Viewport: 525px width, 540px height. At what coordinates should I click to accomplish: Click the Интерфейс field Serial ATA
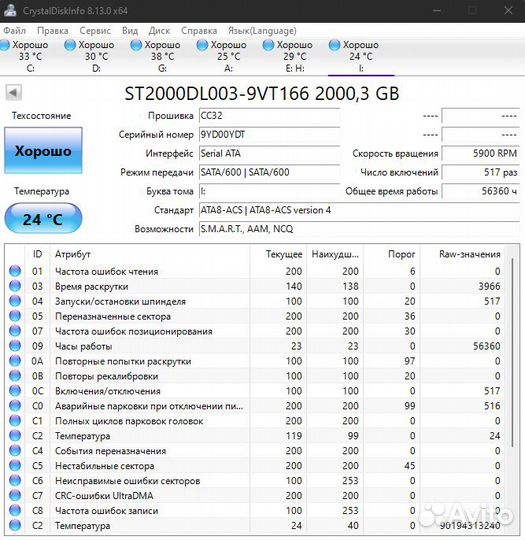[x=269, y=154]
